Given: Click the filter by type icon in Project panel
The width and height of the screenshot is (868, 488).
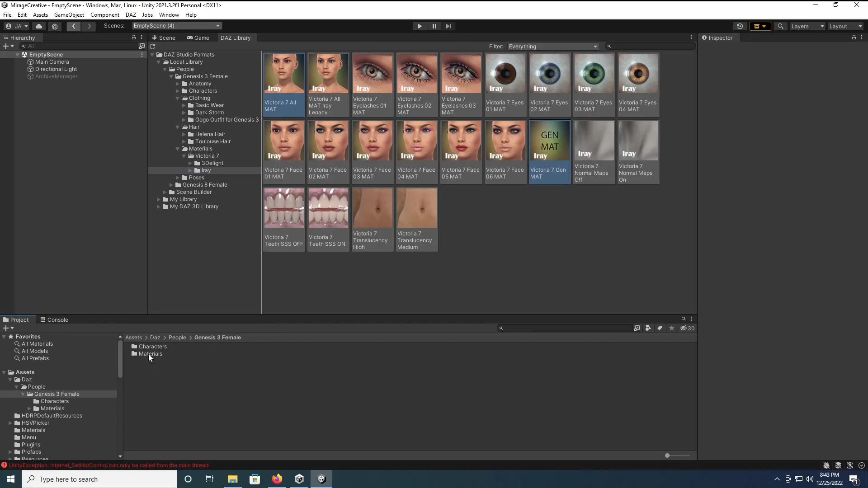Looking at the screenshot, I should 648,328.
